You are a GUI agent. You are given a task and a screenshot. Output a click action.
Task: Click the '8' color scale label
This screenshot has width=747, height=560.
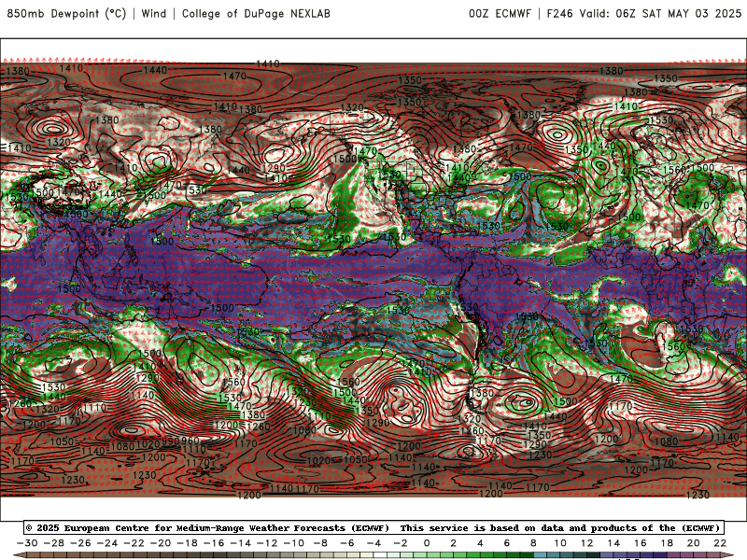coord(533,543)
